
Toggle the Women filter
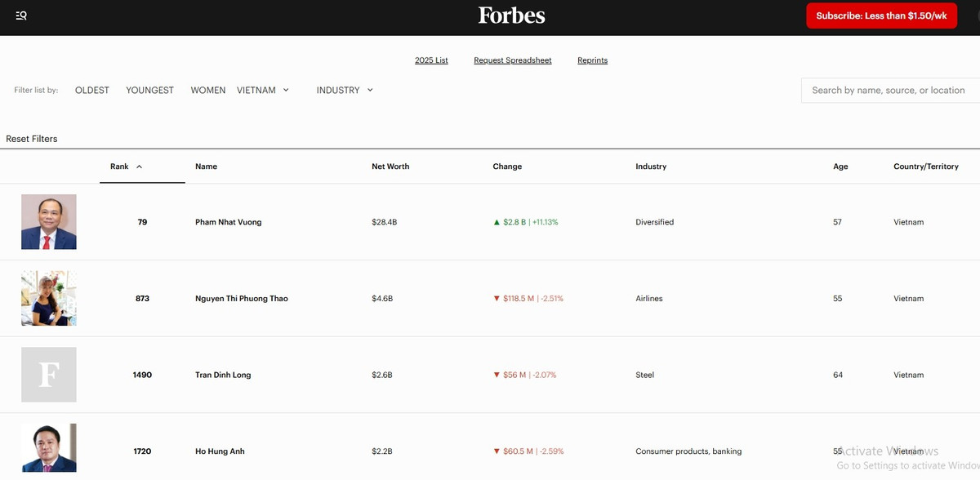208,91
